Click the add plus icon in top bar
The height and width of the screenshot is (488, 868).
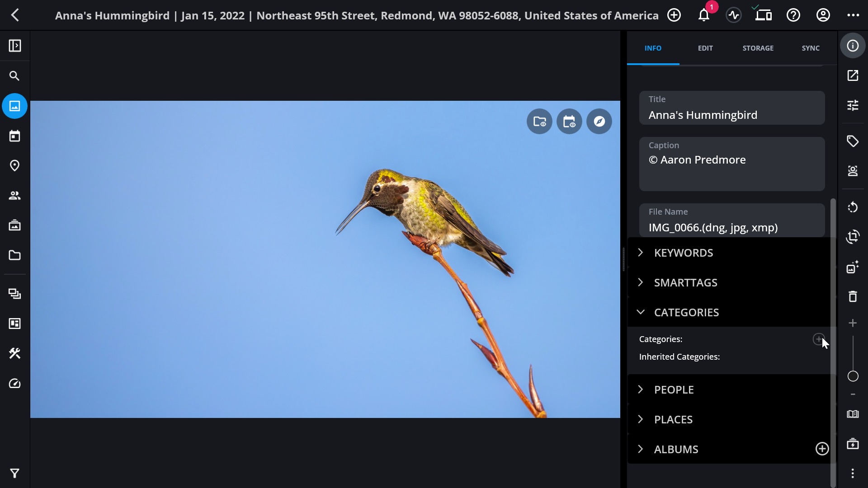pyautogui.click(x=674, y=15)
